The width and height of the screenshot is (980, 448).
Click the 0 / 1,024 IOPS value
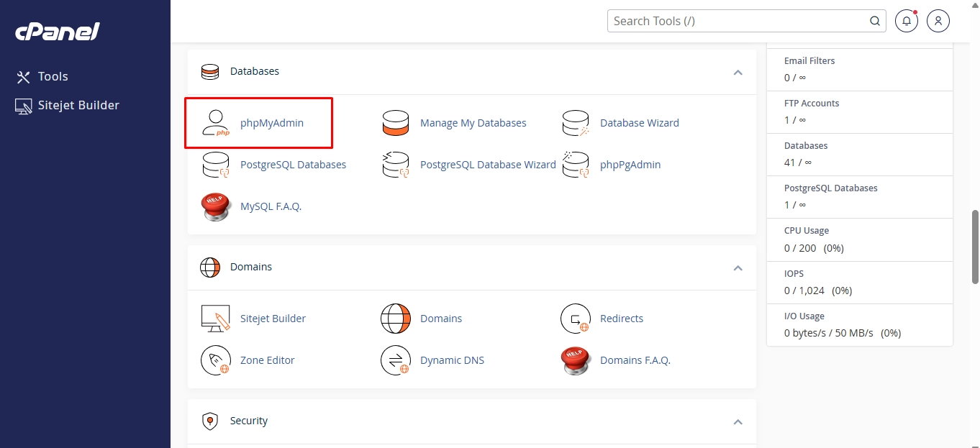point(804,291)
